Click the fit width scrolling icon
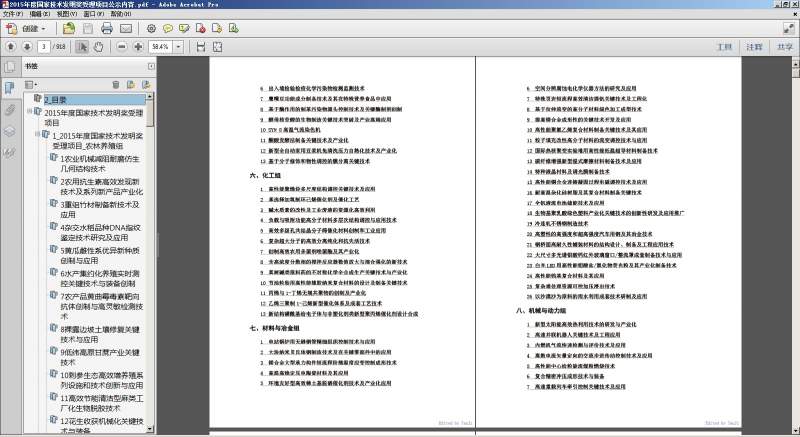Screen dimensions: 800x437 [201, 47]
